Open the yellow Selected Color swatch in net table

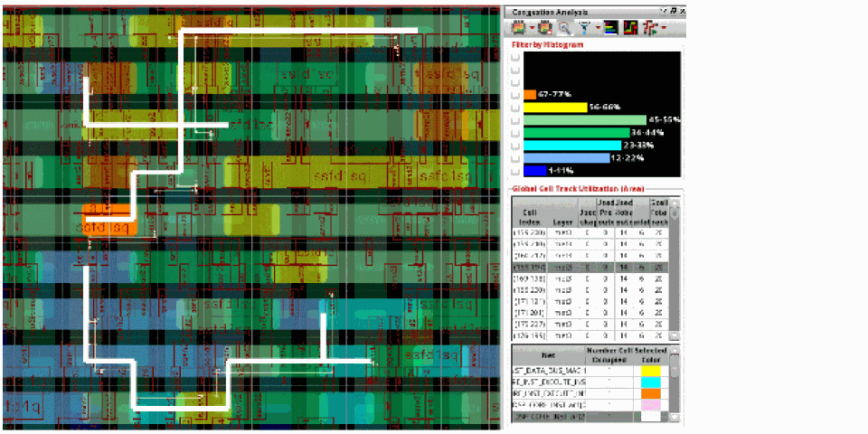click(x=650, y=371)
